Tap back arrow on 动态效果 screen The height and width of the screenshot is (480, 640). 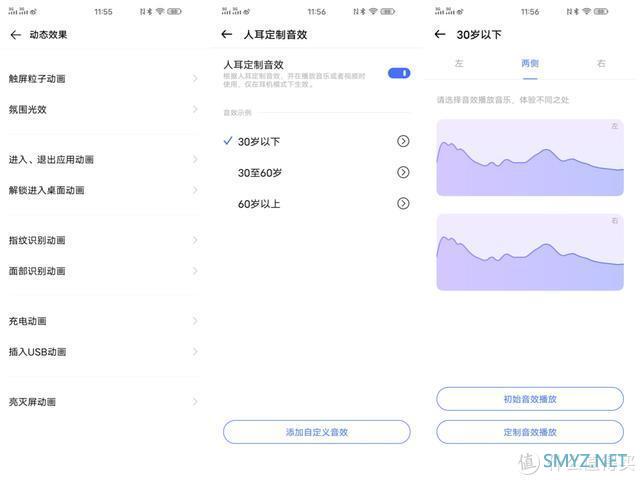click(x=15, y=35)
